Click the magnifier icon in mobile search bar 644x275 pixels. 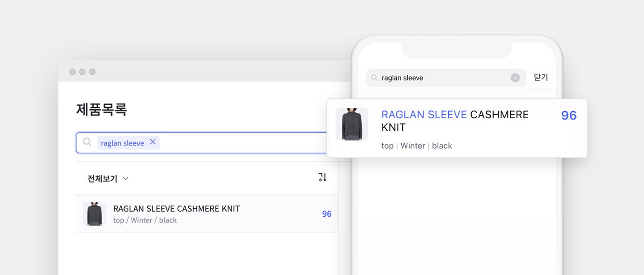pyautogui.click(x=375, y=77)
